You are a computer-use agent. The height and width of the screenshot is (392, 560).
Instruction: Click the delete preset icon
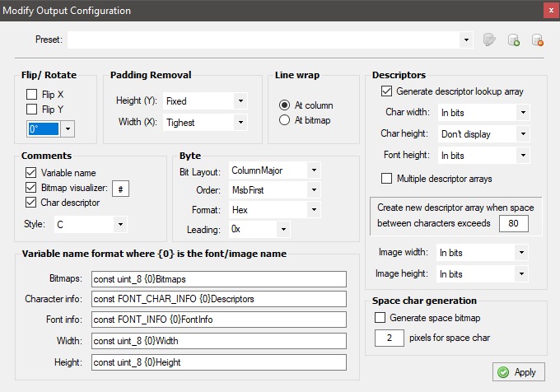(x=538, y=40)
